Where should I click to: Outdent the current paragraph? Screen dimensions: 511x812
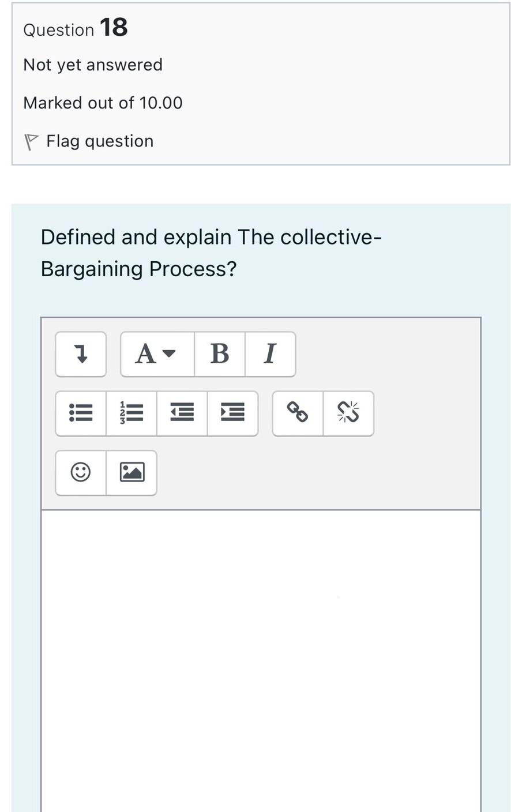coord(182,413)
